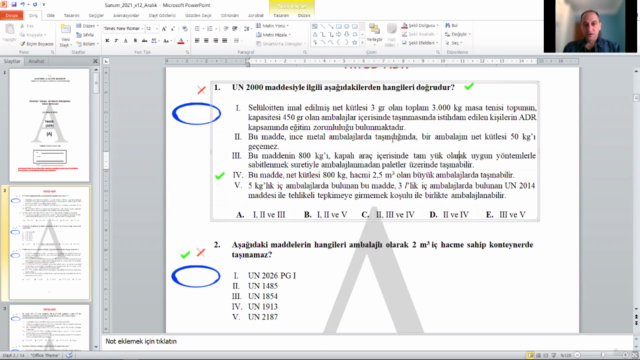Close the slides thumbnail pane
This screenshot has height=360, width=640.
coord(95,61)
